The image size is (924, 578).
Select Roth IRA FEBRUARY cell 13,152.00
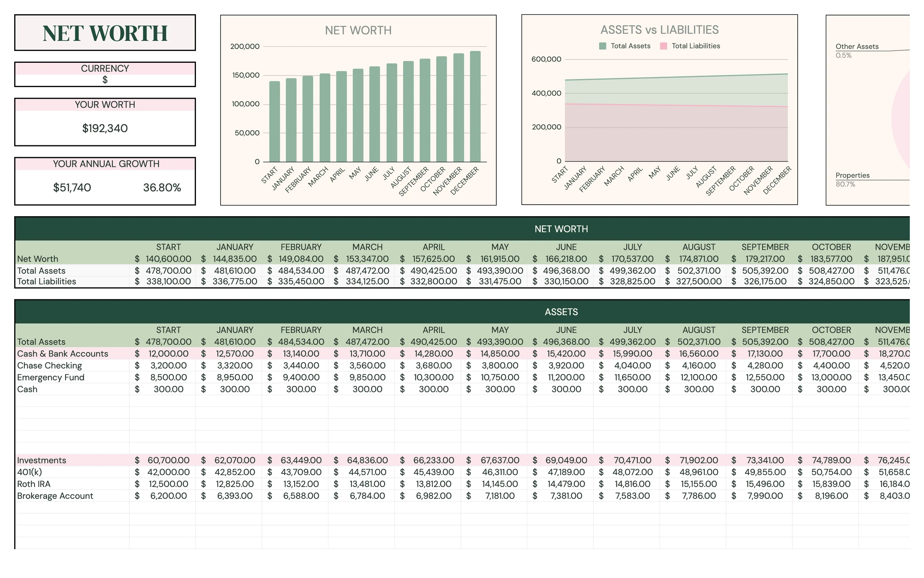[x=295, y=484]
